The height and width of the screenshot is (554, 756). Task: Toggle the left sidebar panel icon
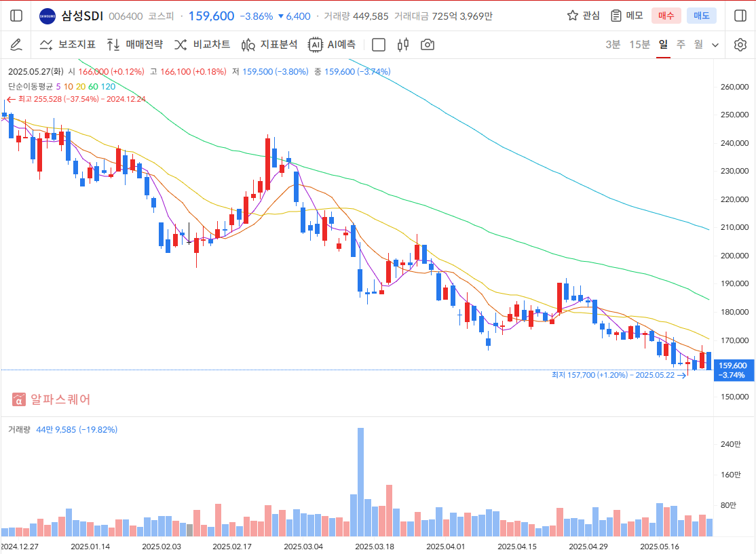tap(16, 16)
